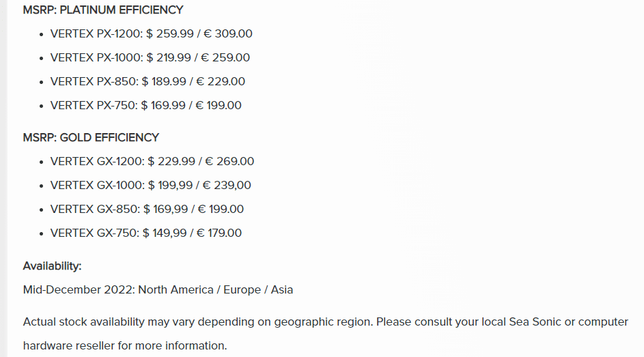
Task: Click the $ 149,99 price
Action: [x=165, y=233]
